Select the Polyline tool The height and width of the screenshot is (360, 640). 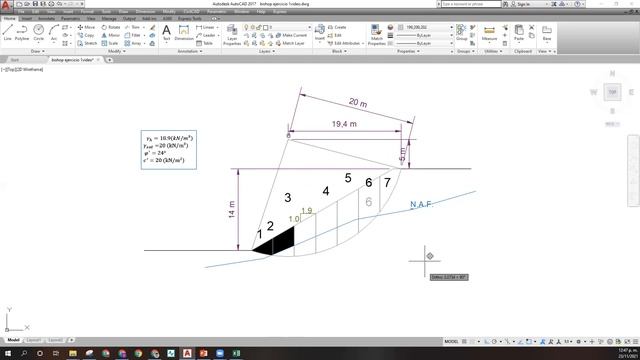[22, 33]
